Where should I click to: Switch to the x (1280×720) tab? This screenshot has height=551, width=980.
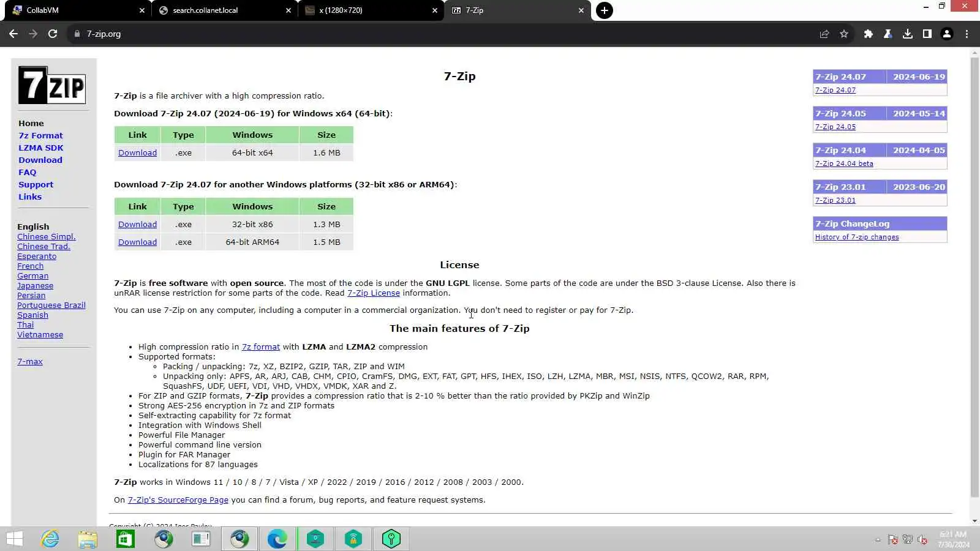pos(371,10)
